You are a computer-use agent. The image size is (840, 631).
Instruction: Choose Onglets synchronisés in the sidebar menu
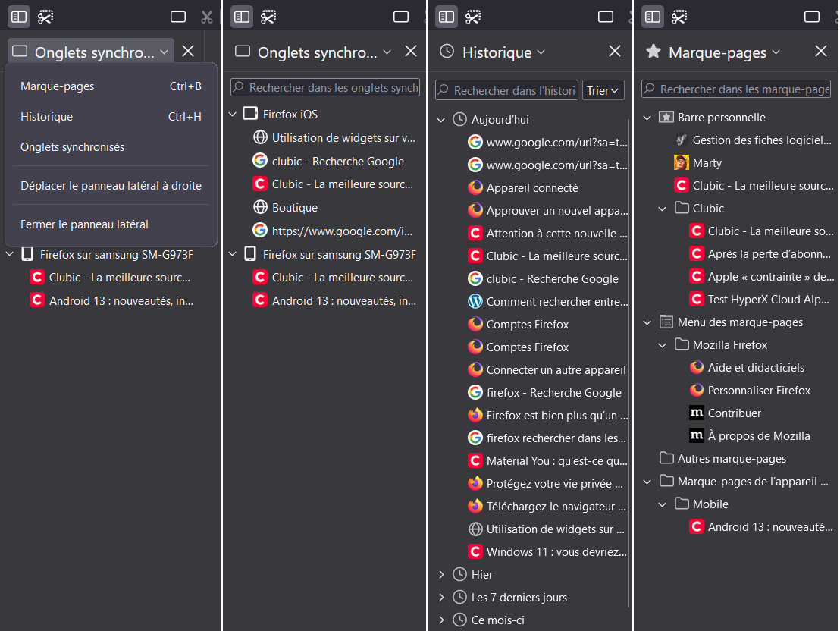tap(111, 147)
